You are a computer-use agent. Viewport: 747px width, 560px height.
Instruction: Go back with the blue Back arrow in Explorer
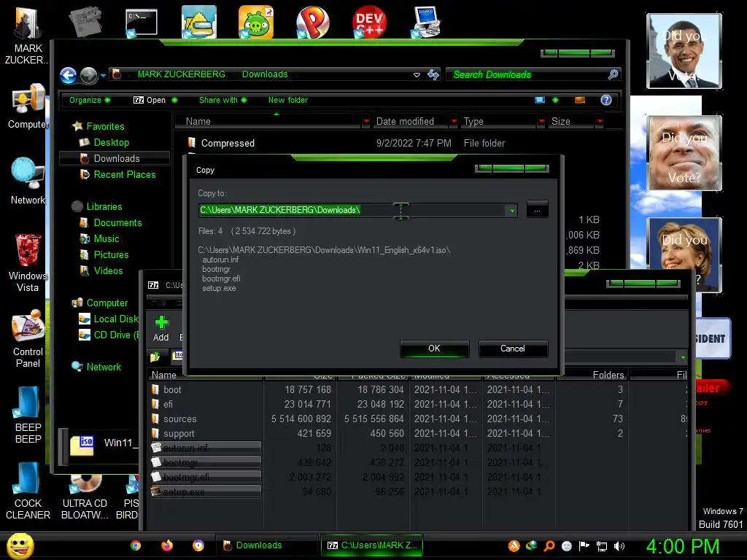68,75
